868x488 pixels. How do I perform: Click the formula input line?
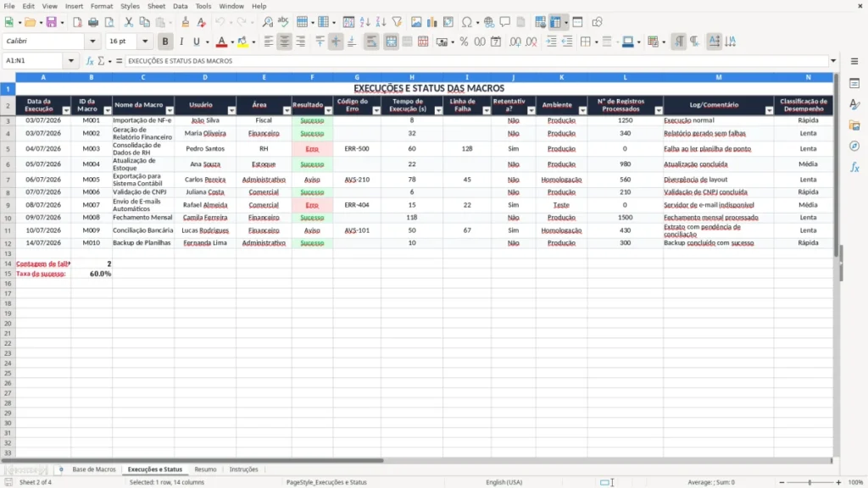(476, 61)
